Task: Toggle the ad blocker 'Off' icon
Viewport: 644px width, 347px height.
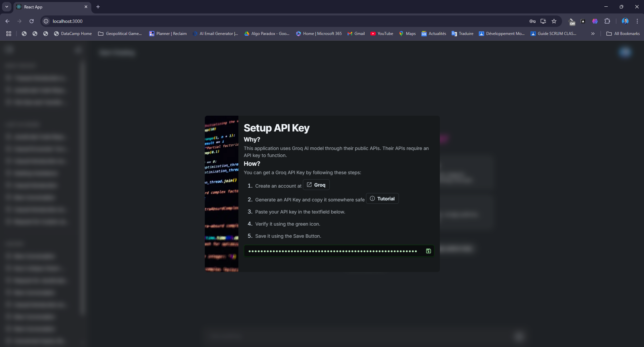Action: coord(572,21)
